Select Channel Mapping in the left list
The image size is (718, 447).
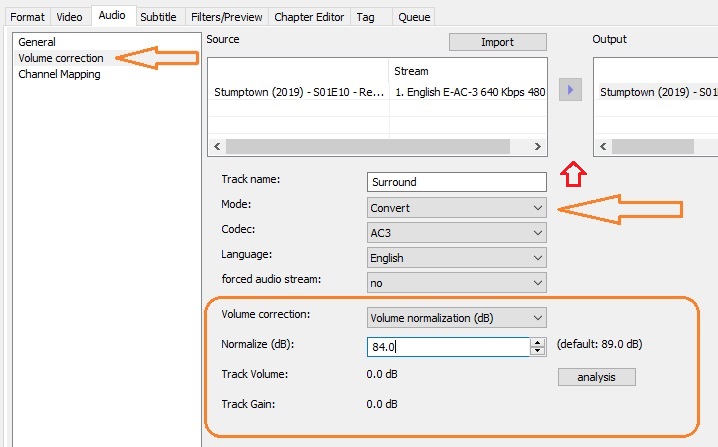(59, 74)
